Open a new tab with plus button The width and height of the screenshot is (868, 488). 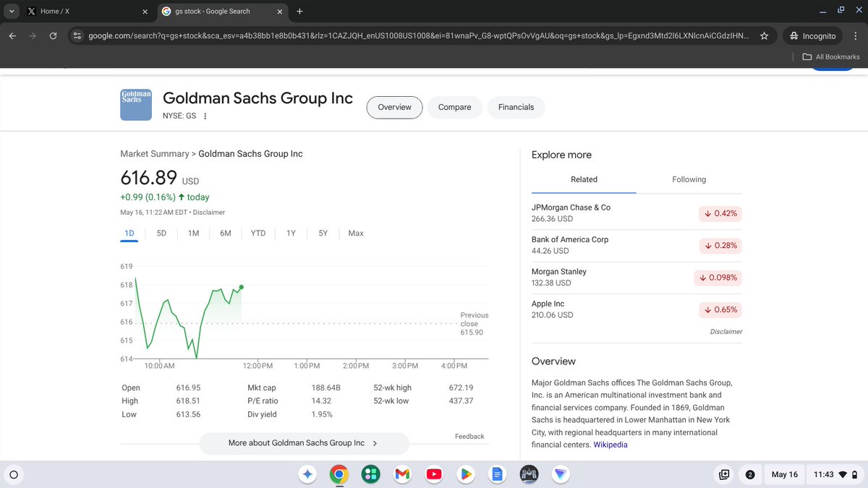click(x=299, y=11)
